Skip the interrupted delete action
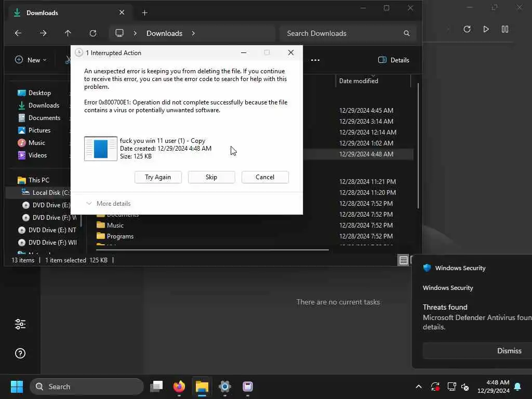Viewport: 532px width, 399px height. [x=211, y=177]
